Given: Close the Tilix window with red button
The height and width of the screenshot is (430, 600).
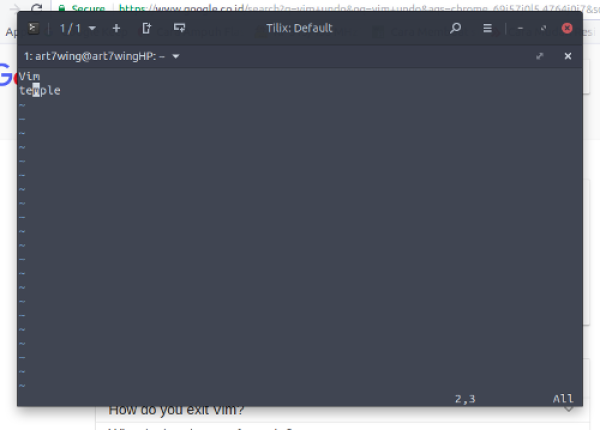Looking at the screenshot, I should tap(567, 28).
